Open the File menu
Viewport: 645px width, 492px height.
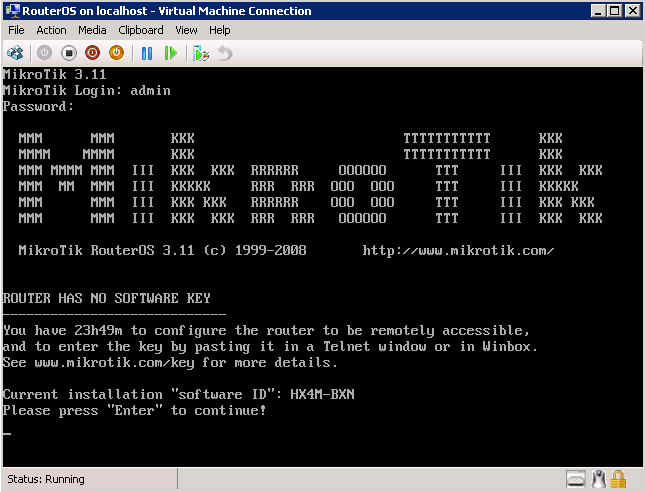pyautogui.click(x=16, y=30)
